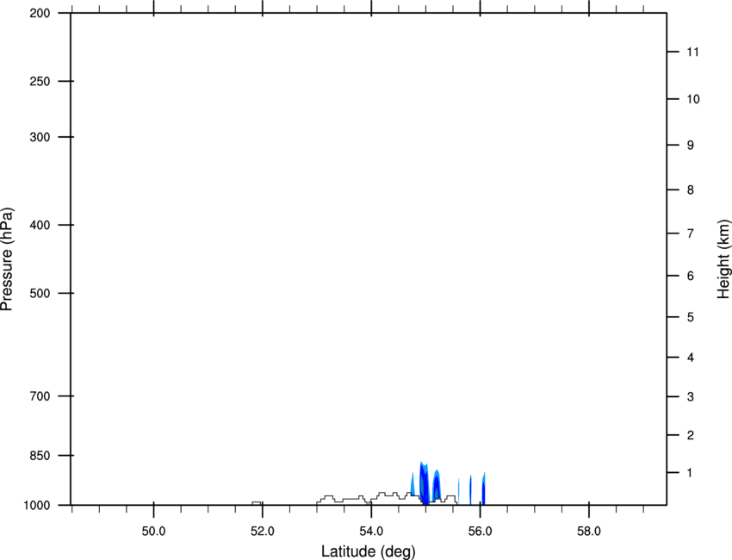The width and height of the screenshot is (732, 560).
Task: Click pressure tick label 200
Action: [x=40, y=13]
